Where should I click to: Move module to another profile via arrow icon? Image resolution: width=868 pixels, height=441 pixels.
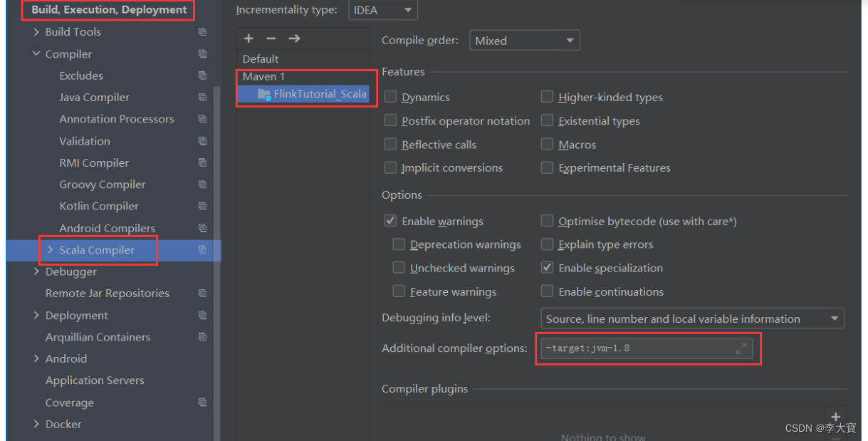point(295,38)
